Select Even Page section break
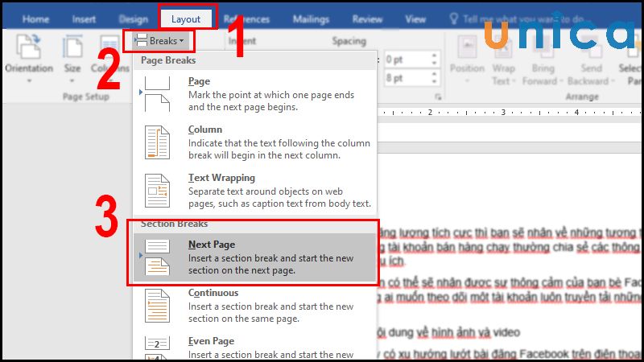644x362 pixels. (254, 348)
